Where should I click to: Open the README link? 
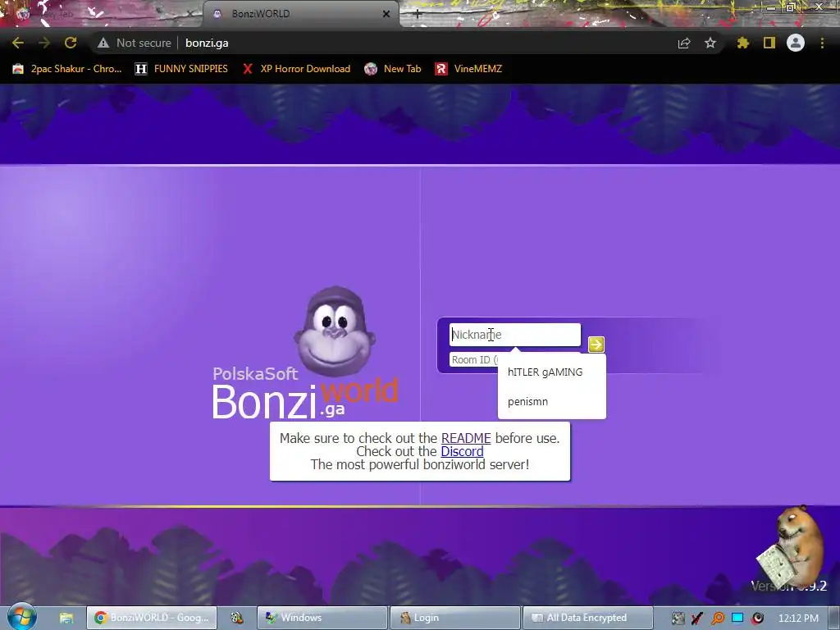(x=466, y=438)
